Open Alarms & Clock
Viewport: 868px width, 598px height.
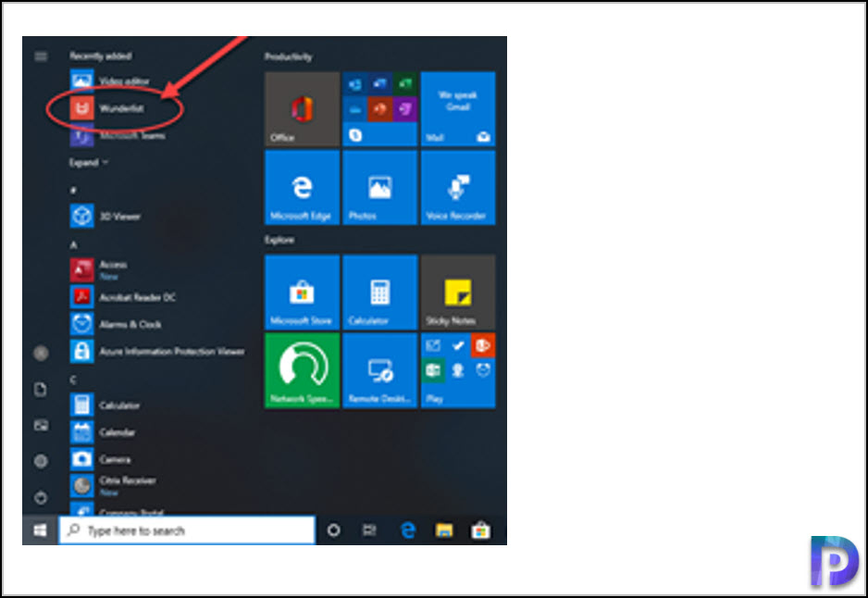(116, 325)
